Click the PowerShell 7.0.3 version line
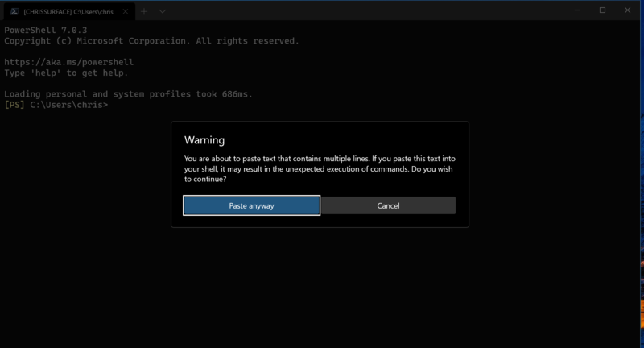 [x=45, y=31]
